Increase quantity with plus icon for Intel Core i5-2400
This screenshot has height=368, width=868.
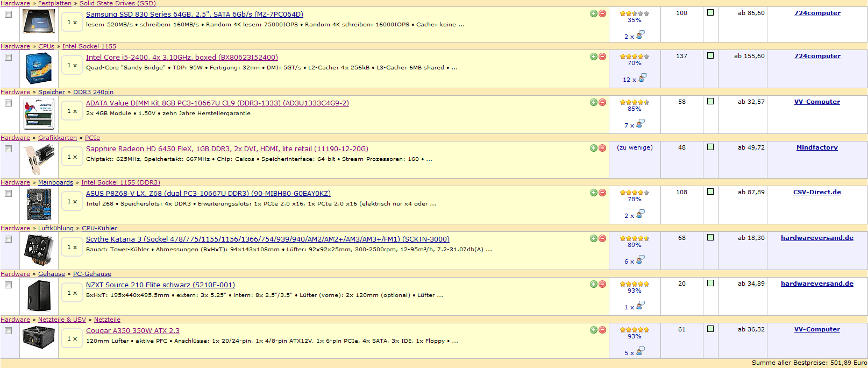(594, 56)
